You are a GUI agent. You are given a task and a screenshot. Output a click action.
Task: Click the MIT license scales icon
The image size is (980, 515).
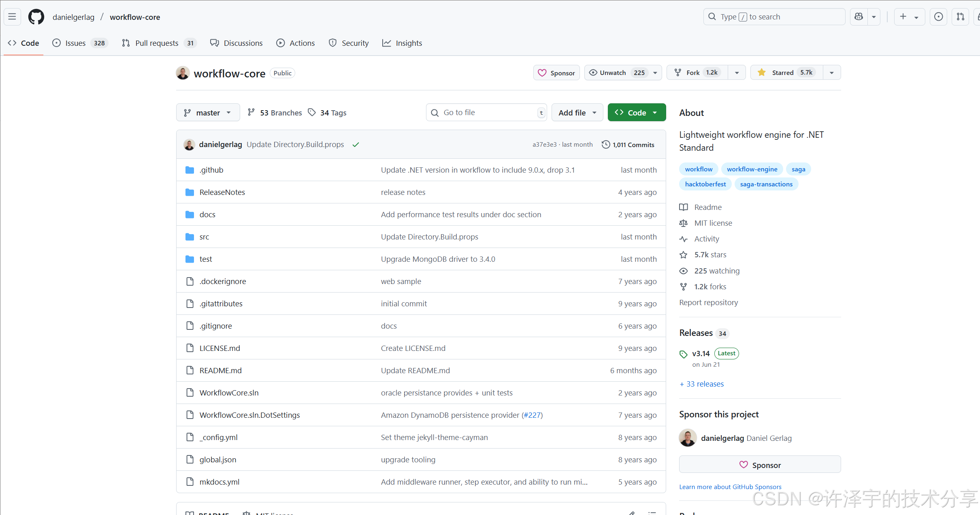coord(683,223)
